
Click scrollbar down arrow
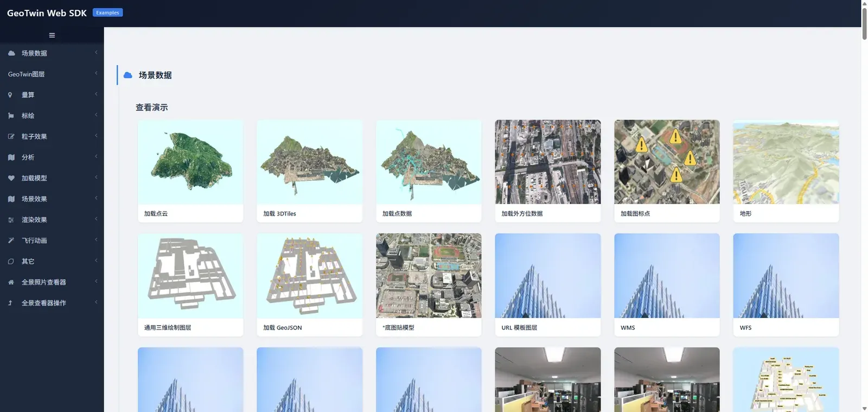pyautogui.click(x=864, y=408)
